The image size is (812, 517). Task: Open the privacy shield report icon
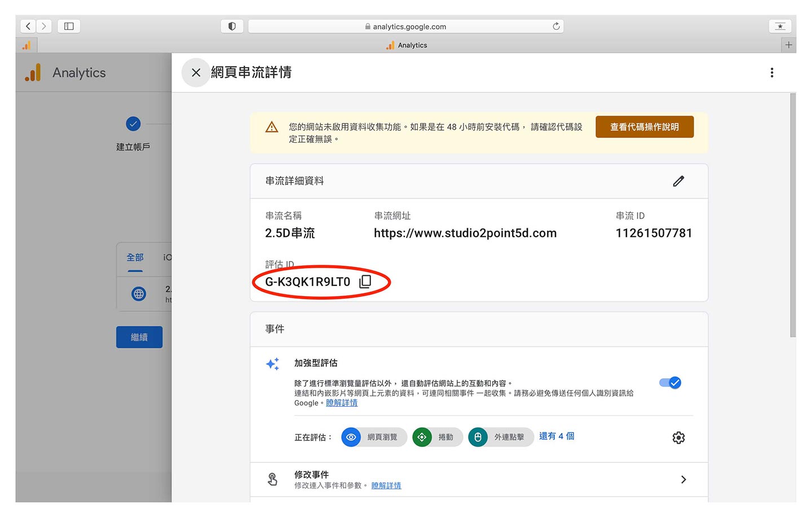[x=232, y=26]
